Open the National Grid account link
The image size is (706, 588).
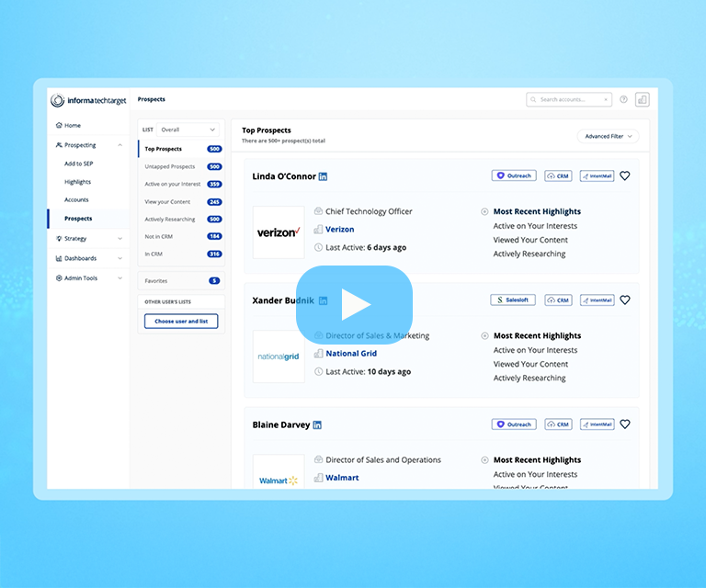351,354
